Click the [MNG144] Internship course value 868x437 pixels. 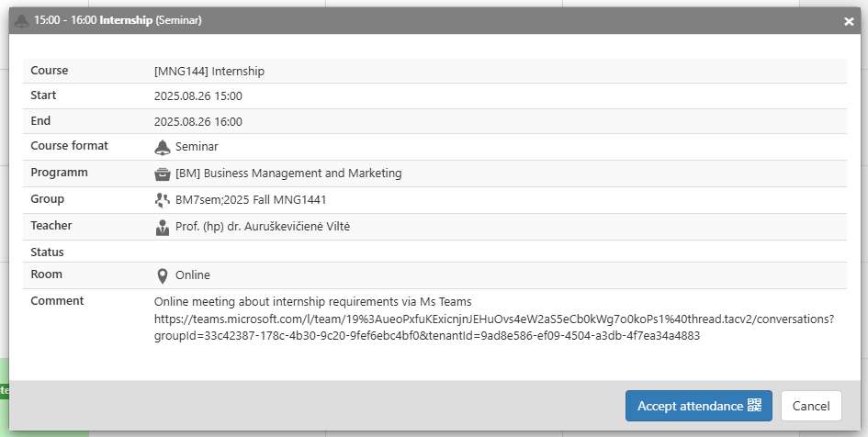(209, 72)
